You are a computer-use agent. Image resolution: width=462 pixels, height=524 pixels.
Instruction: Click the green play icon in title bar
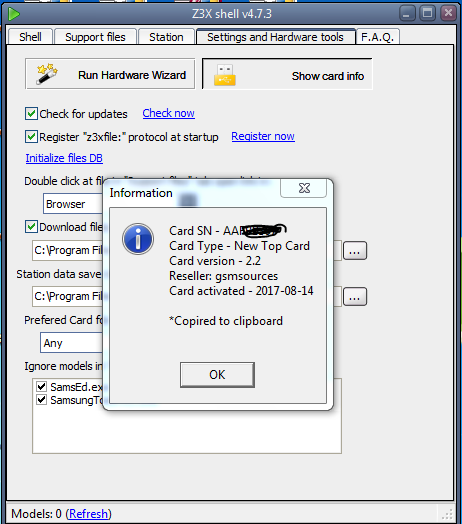tap(14, 14)
